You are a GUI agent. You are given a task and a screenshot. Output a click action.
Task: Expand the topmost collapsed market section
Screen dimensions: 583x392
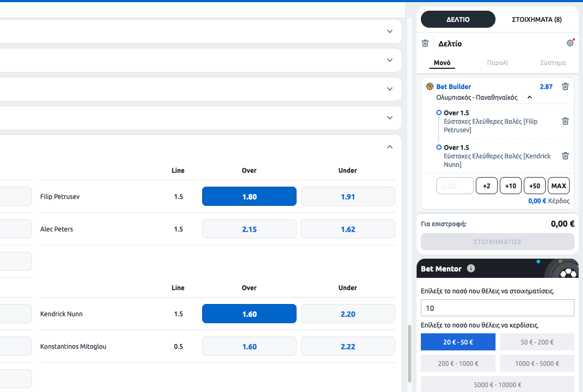(x=390, y=31)
